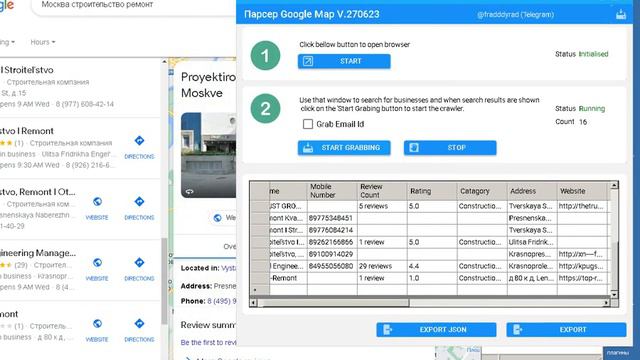Click the Website column header
The width and height of the screenshot is (640, 360).
pos(582,191)
